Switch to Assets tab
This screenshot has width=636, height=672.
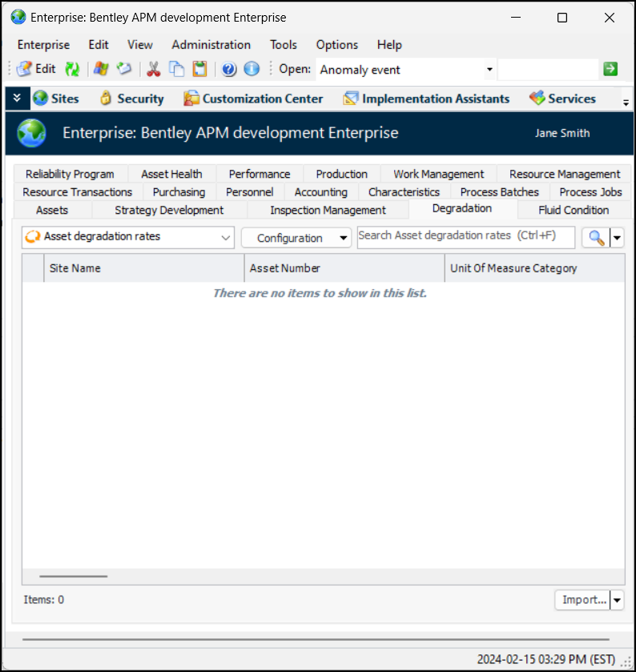52,210
